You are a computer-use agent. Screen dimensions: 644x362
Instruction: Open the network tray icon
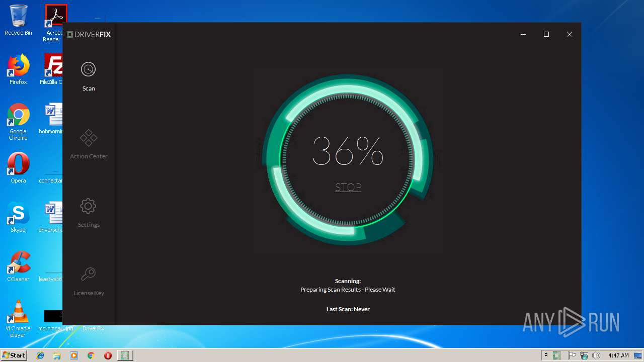point(584,355)
